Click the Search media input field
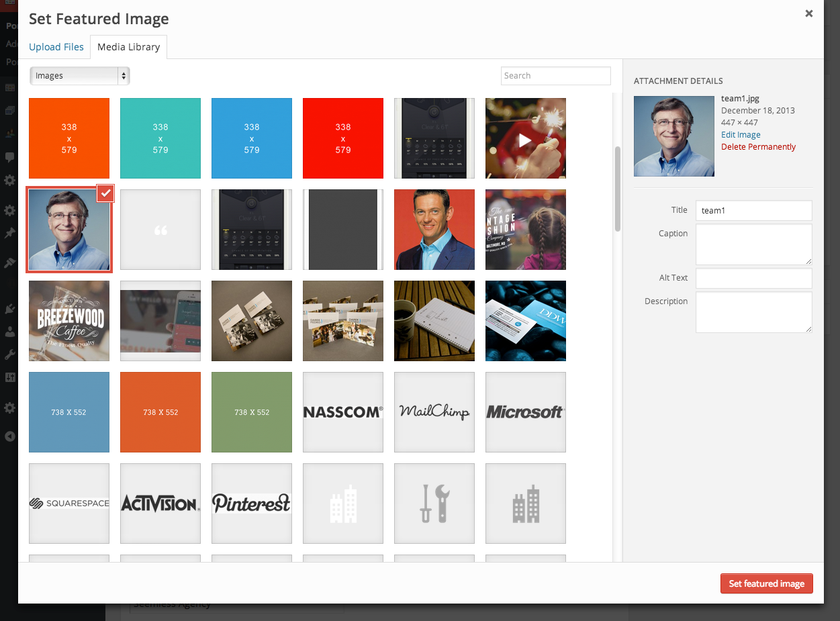Screen dimensions: 840x621 (x=555, y=76)
